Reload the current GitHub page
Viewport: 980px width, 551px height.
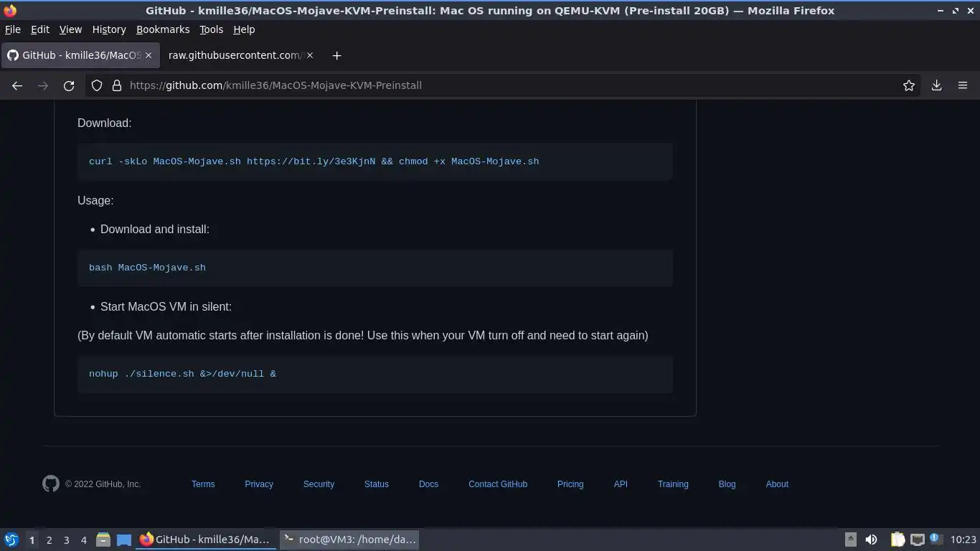pyautogui.click(x=69, y=85)
